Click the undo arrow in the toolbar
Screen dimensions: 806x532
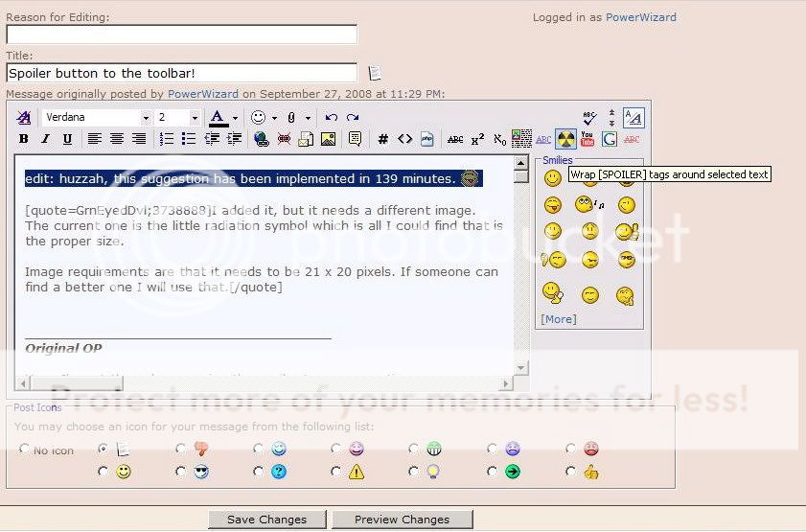332,118
